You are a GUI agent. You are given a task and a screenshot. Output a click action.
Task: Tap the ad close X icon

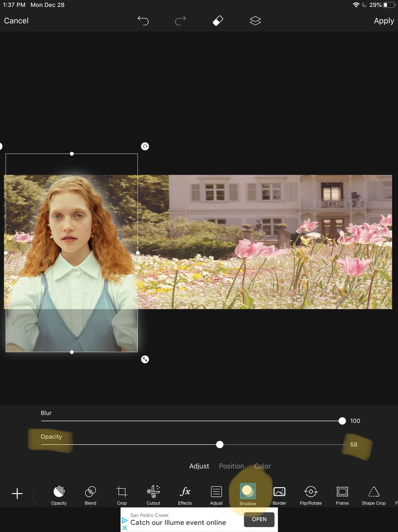(125, 528)
